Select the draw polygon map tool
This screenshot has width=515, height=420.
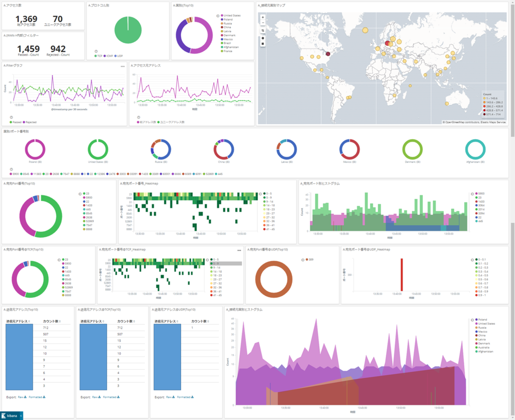pyautogui.click(x=263, y=38)
